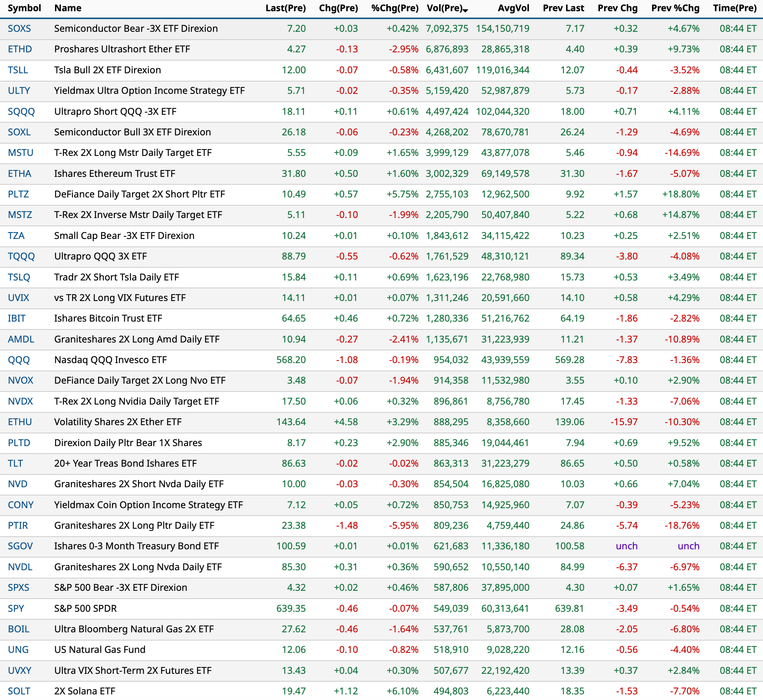The height and width of the screenshot is (700, 763).
Task: Click the IBIT symbol link
Action: (17, 319)
